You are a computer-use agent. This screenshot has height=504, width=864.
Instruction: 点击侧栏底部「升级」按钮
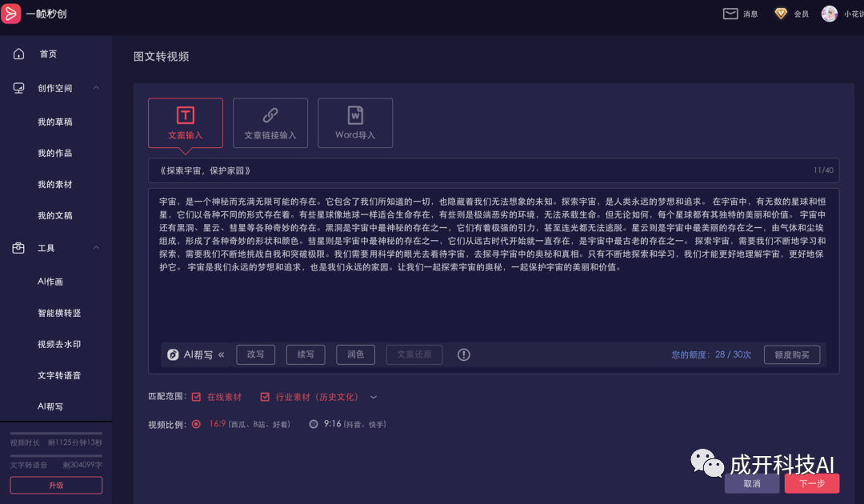(x=55, y=486)
